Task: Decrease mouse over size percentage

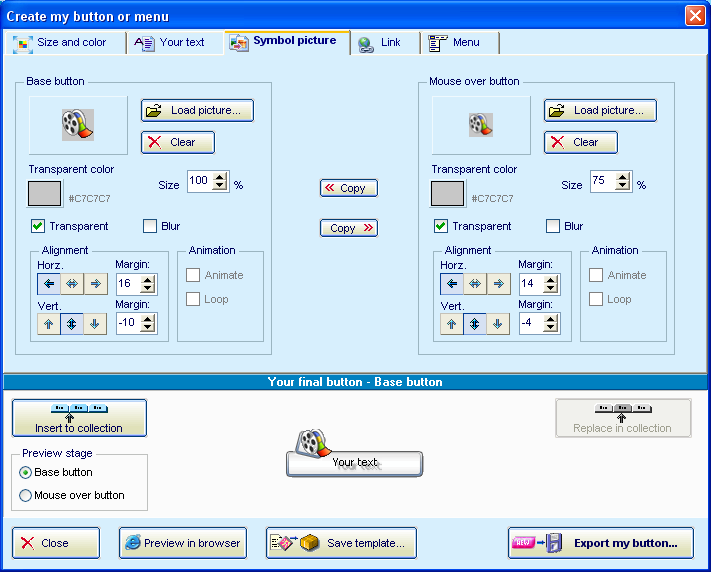Action: pos(623,186)
